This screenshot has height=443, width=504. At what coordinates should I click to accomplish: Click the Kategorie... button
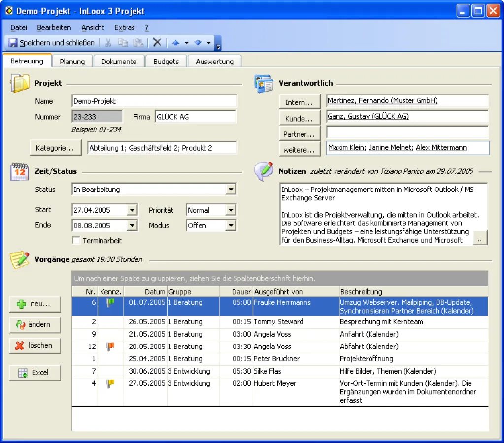tap(55, 148)
